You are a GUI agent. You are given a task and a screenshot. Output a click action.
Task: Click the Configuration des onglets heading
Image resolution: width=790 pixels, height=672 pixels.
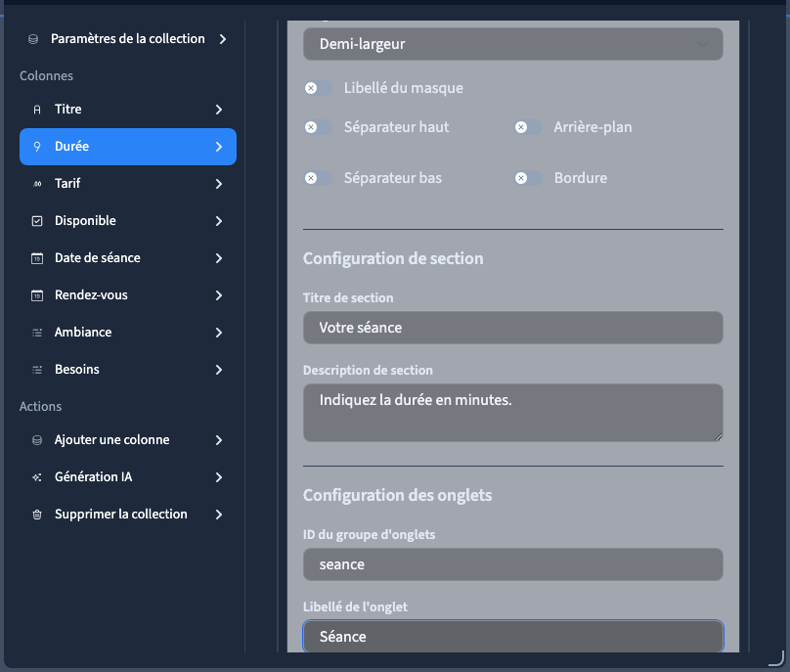click(x=398, y=496)
